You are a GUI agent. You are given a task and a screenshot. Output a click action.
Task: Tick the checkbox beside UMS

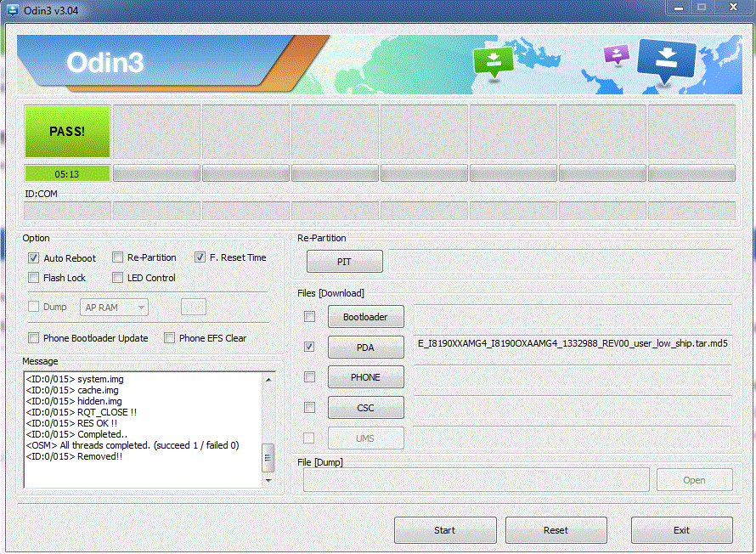308,438
